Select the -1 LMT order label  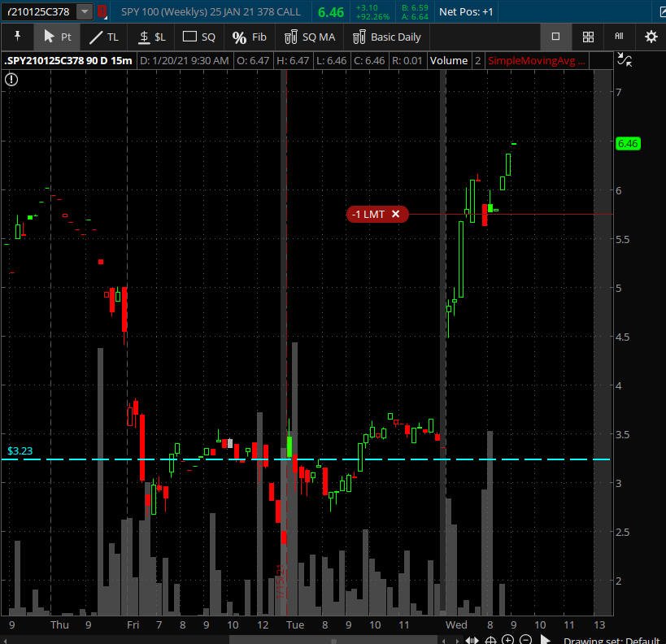[x=368, y=214]
